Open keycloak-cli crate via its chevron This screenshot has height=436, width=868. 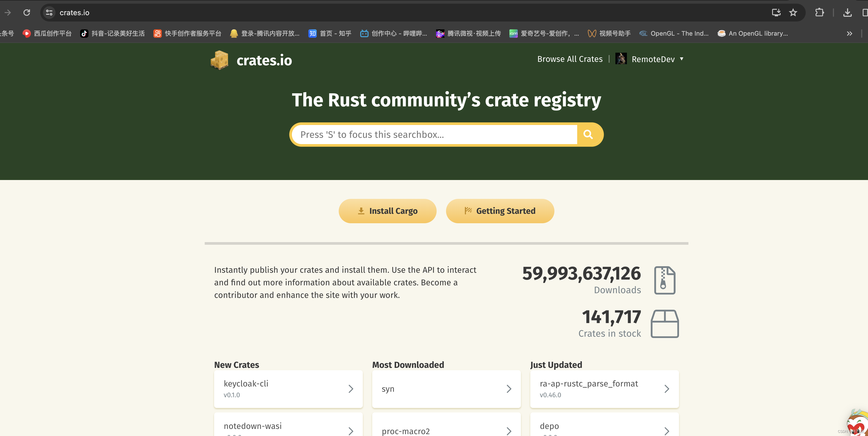tap(351, 389)
